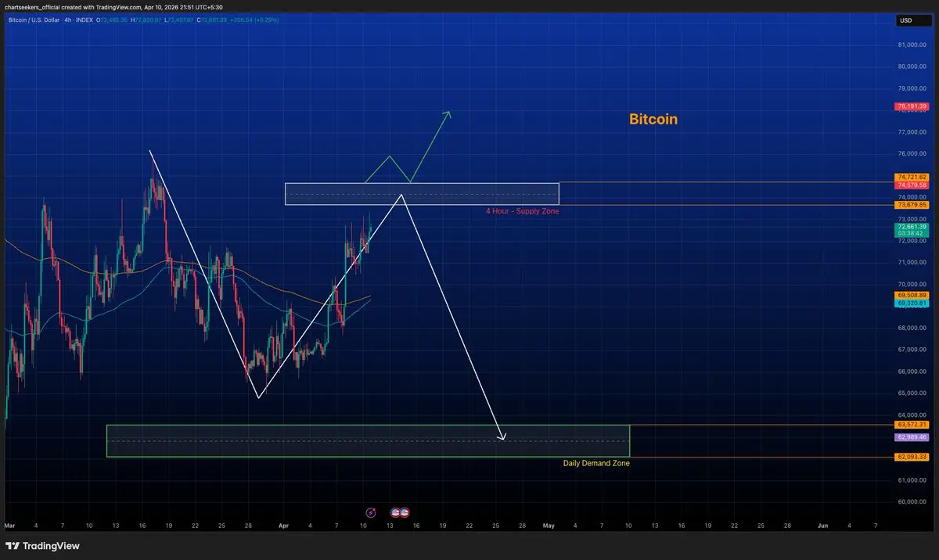The width and height of the screenshot is (939, 560).
Task: Click the 80,000.00 price axis label
Action: click(x=912, y=66)
